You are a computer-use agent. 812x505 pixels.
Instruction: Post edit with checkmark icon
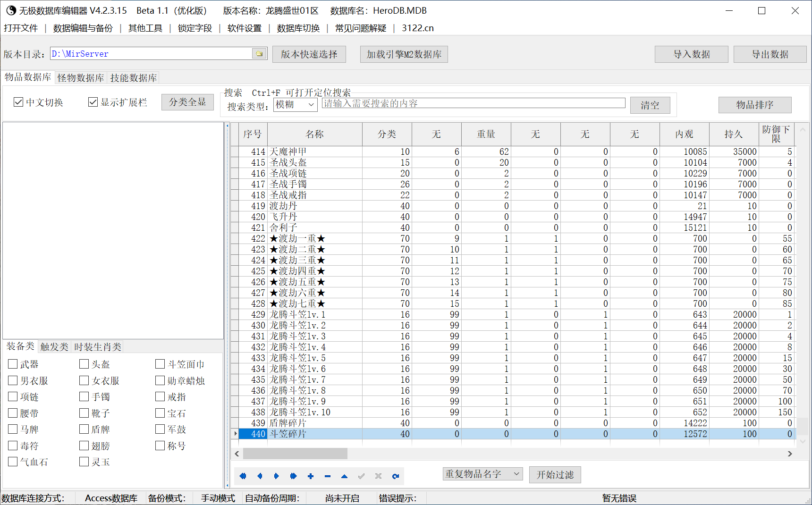pyautogui.click(x=362, y=476)
